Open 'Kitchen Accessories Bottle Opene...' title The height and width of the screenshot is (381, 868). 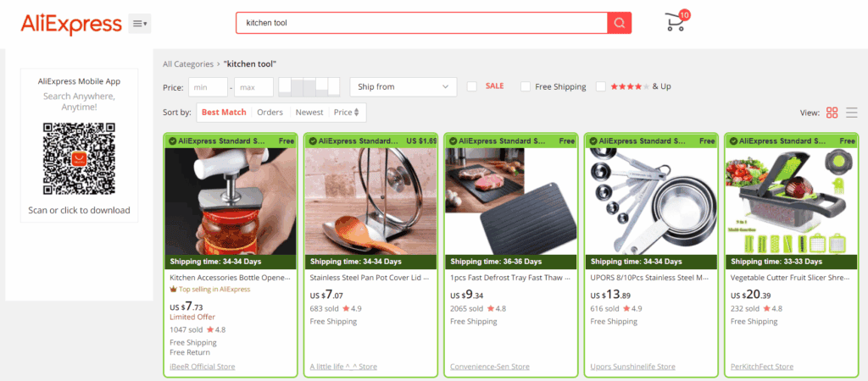click(x=231, y=278)
